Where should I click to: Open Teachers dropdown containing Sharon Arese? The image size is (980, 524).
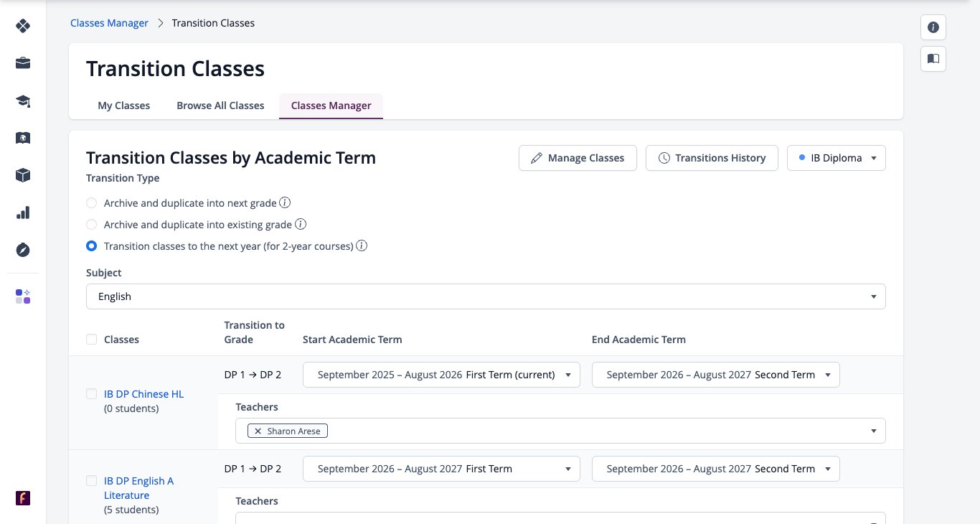pyautogui.click(x=560, y=431)
